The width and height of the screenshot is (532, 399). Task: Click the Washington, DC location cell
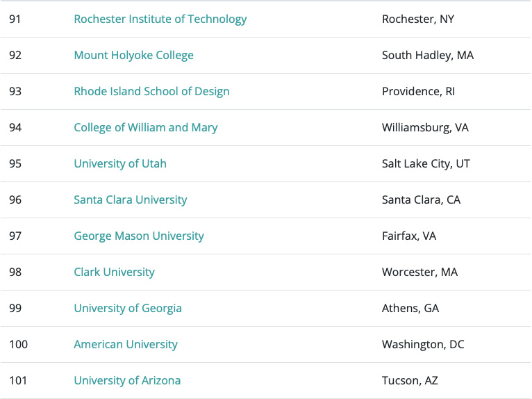click(423, 345)
